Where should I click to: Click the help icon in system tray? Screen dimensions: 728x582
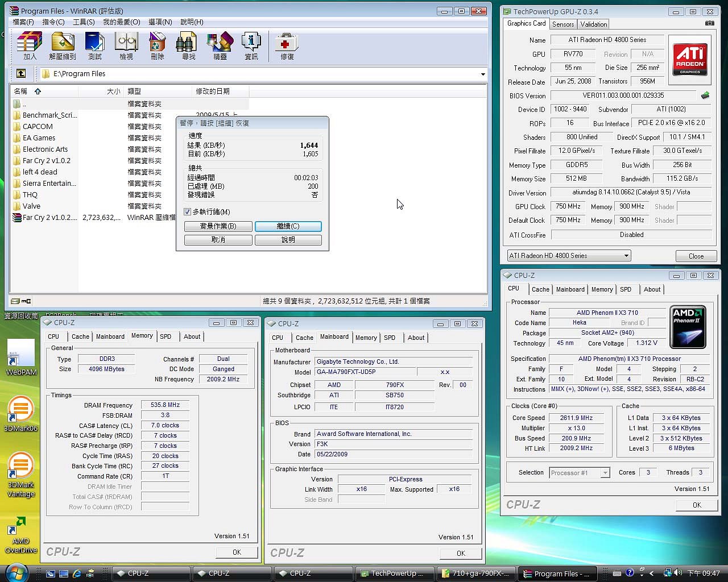[x=630, y=573]
